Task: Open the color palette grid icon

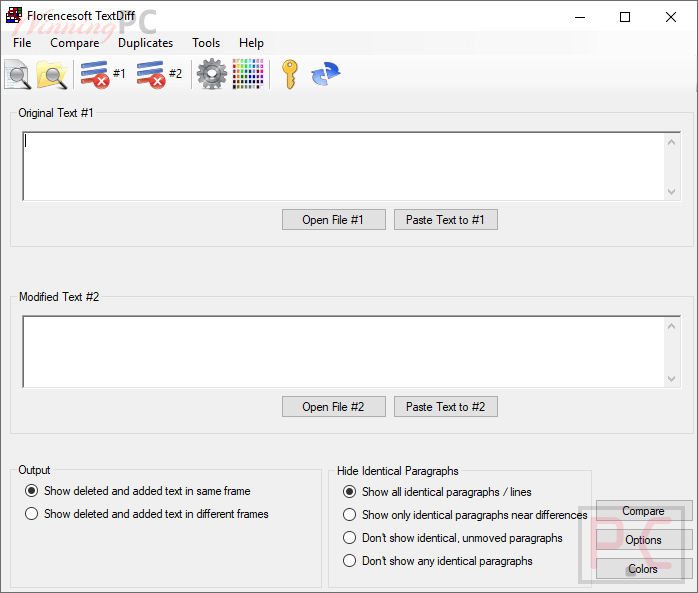Action: point(248,74)
